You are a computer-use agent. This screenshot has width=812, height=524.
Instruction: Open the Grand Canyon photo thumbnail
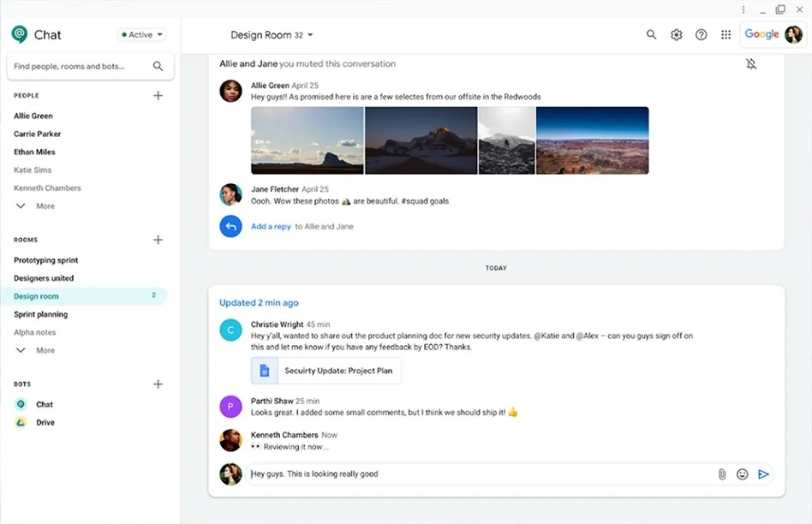click(x=592, y=140)
